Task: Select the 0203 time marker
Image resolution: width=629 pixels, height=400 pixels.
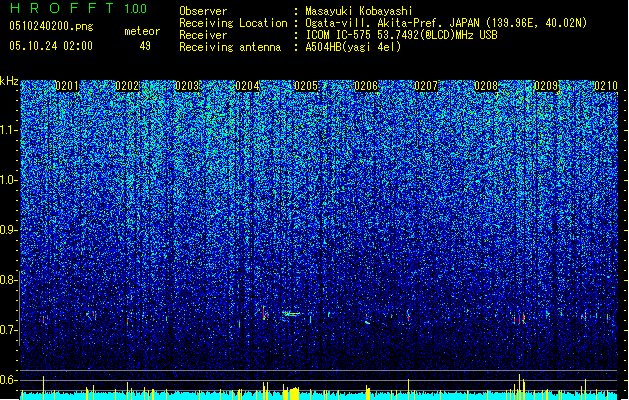Action: click(187, 86)
